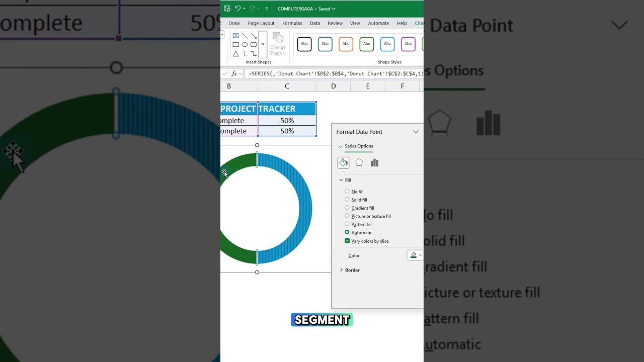
Task: Open the Effects pentagon tab
Action: pos(359,163)
